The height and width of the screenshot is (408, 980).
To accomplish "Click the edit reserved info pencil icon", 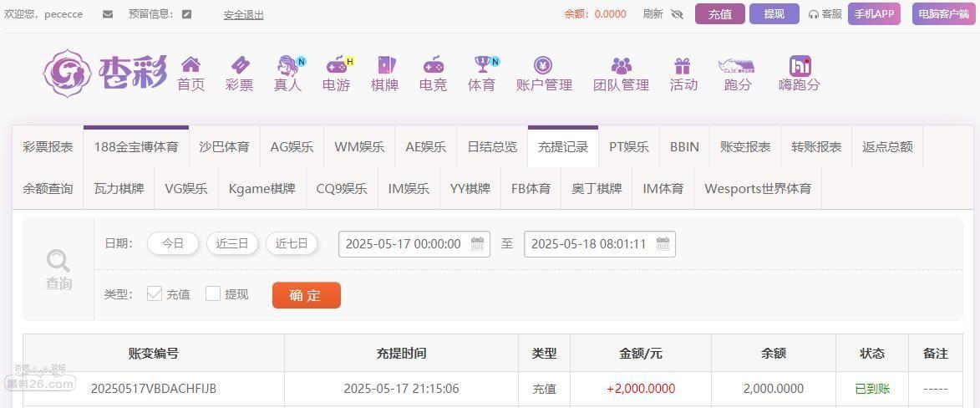I will coord(186,14).
